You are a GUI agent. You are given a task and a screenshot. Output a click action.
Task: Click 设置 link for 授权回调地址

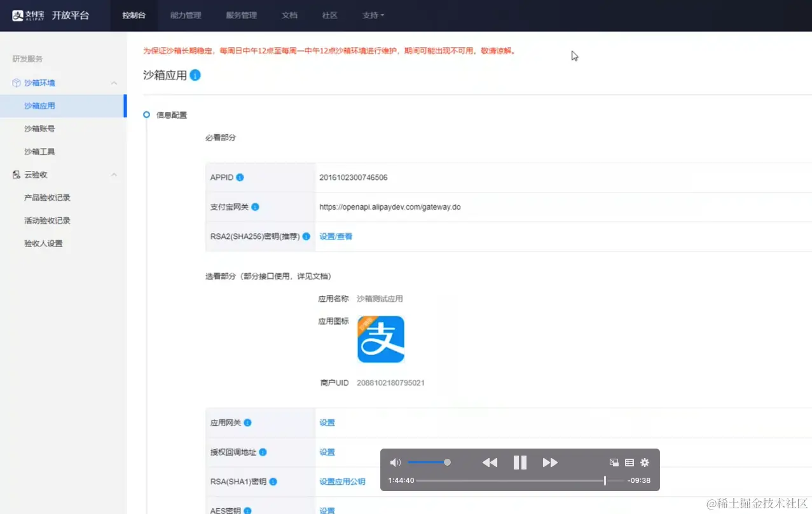pos(327,452)
